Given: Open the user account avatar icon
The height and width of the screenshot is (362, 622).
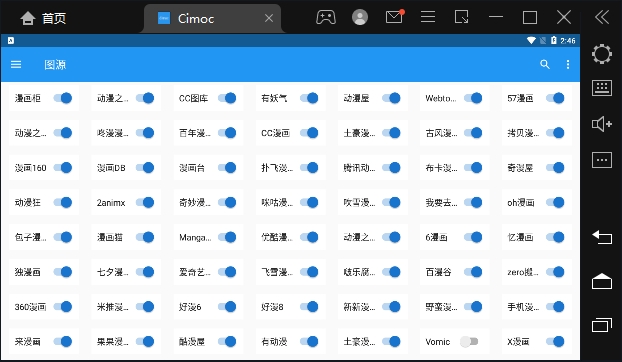Looking at the screenshot, I should (360, 17).
